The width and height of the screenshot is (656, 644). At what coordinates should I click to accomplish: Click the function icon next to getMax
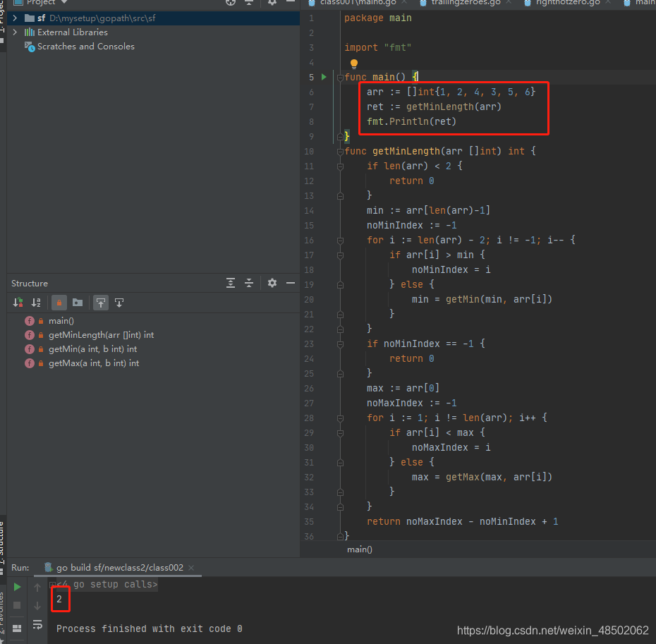(x=30, y=363)
